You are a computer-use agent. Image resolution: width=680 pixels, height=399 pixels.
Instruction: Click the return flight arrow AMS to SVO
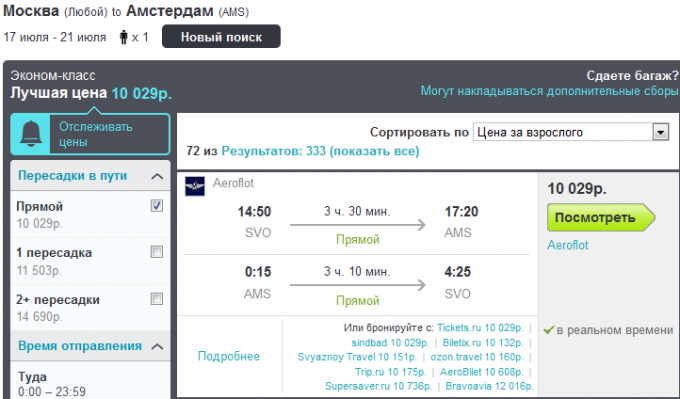point(357,285)
